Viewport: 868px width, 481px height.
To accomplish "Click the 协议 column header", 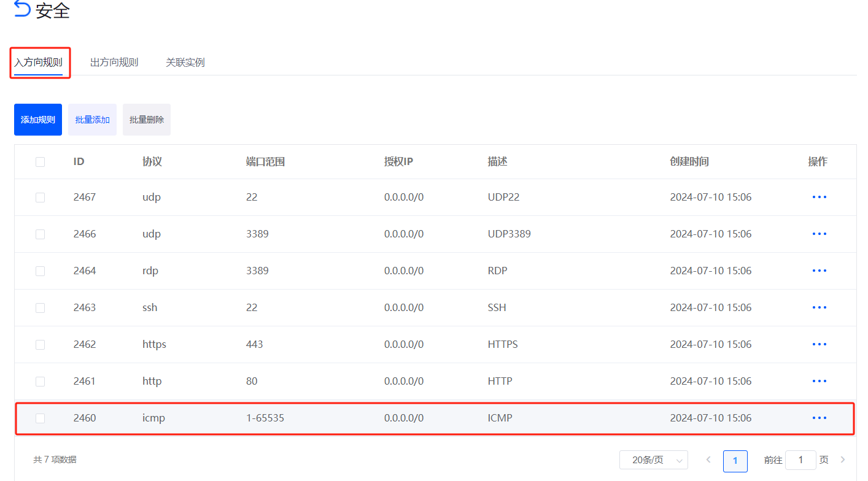I will click(x=152, y=162).
